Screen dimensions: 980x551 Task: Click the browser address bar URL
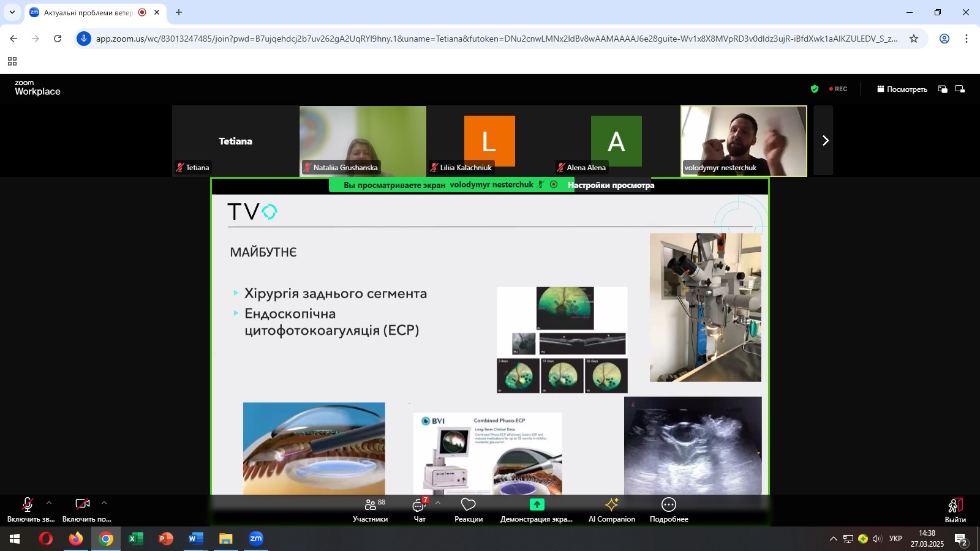click(x=496, y=39)
